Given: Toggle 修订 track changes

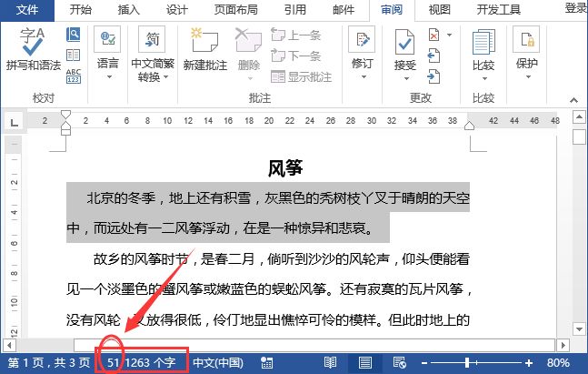Looking at the screenshot, I should click(x=362, y=39).
